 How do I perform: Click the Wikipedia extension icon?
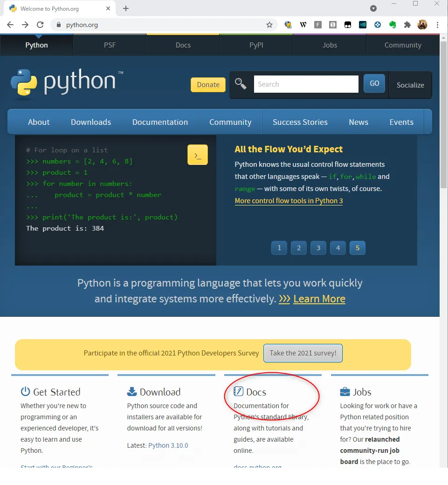pyautogui.click(x=303, y=25)
